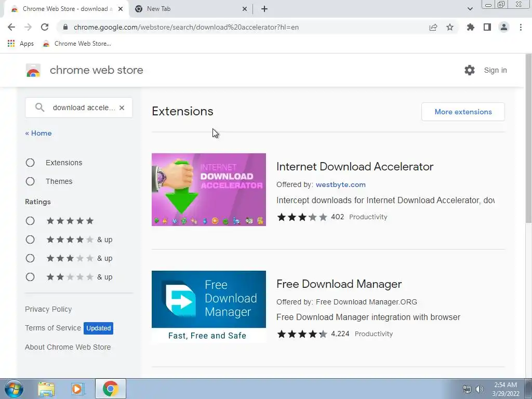Bookmark this page with the star

point(450,27)
